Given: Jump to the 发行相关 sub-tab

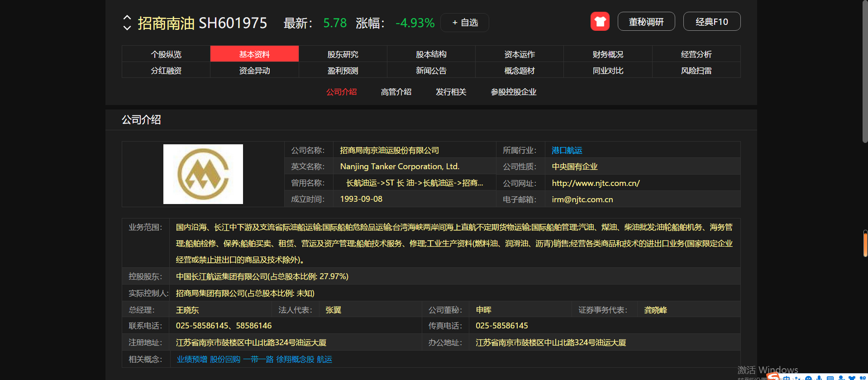Looking at the screenshot, I should [451, 92].
